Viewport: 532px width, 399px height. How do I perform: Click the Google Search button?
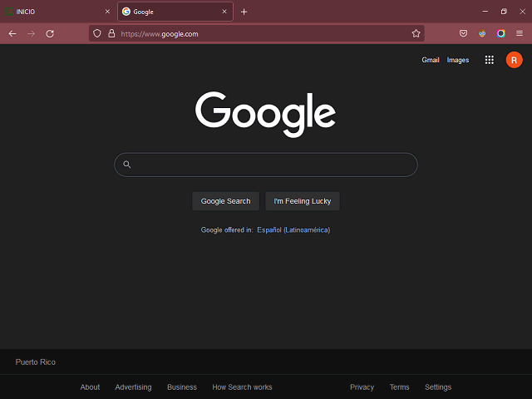click(x=225, y=201)
